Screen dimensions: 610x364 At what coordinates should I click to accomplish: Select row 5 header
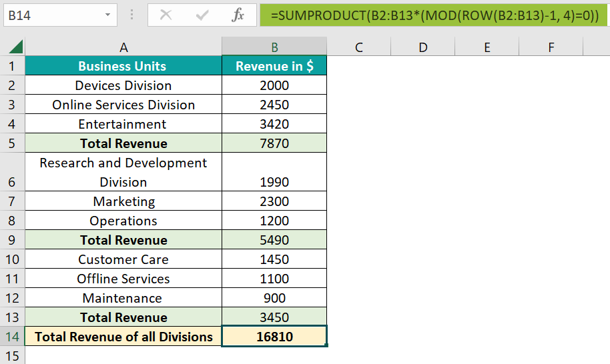click(12, 143)
